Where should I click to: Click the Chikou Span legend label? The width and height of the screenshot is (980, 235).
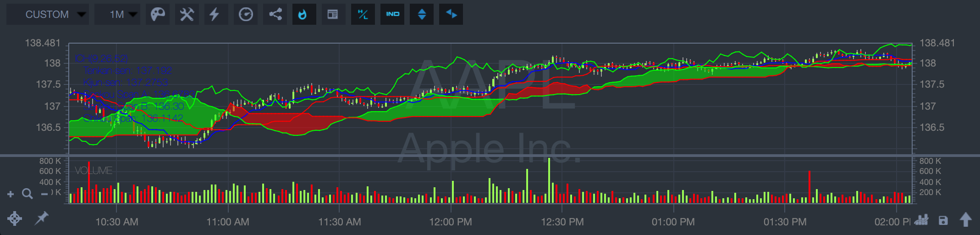tap(133, 118)
